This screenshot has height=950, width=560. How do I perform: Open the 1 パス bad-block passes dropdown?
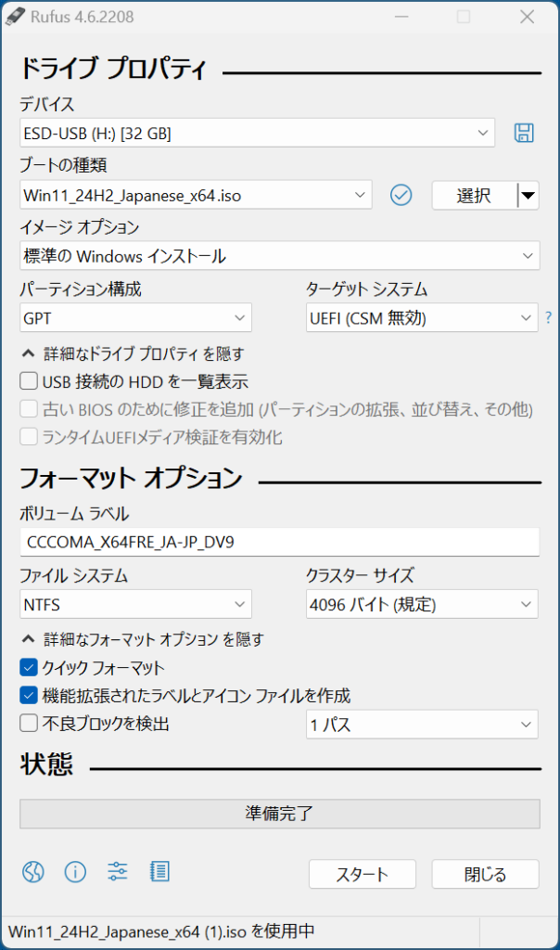pyautogui.click(x=422, y=725)
